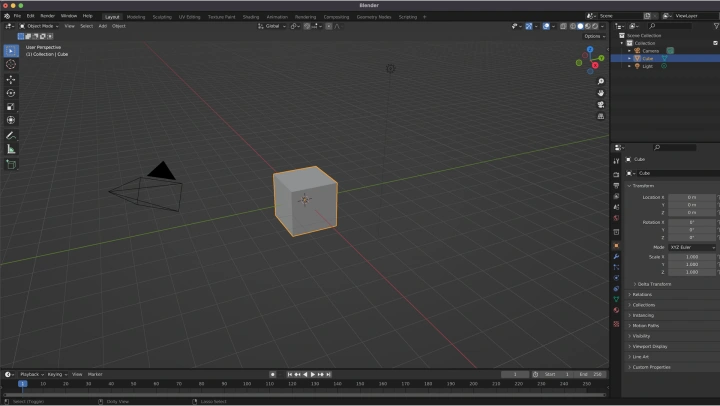Toggle auto keying record button
Image resolution: width=720 pixels, height=406 pixels.
tap(273, 374)
